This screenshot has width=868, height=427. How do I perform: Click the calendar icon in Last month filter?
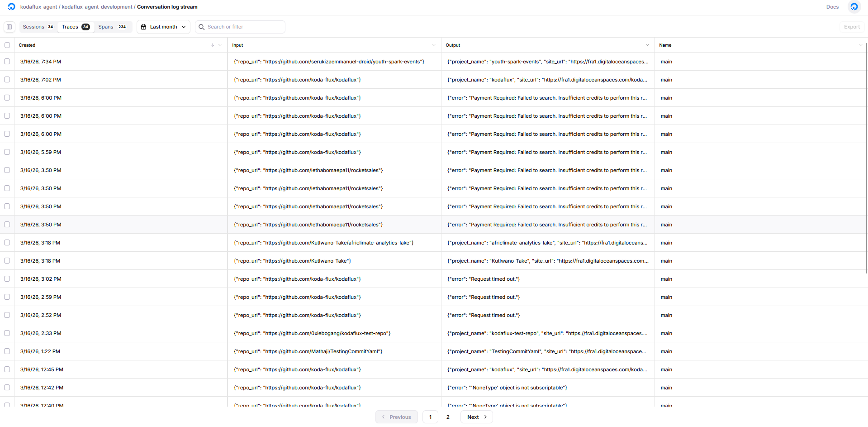(x=143, y=27)
